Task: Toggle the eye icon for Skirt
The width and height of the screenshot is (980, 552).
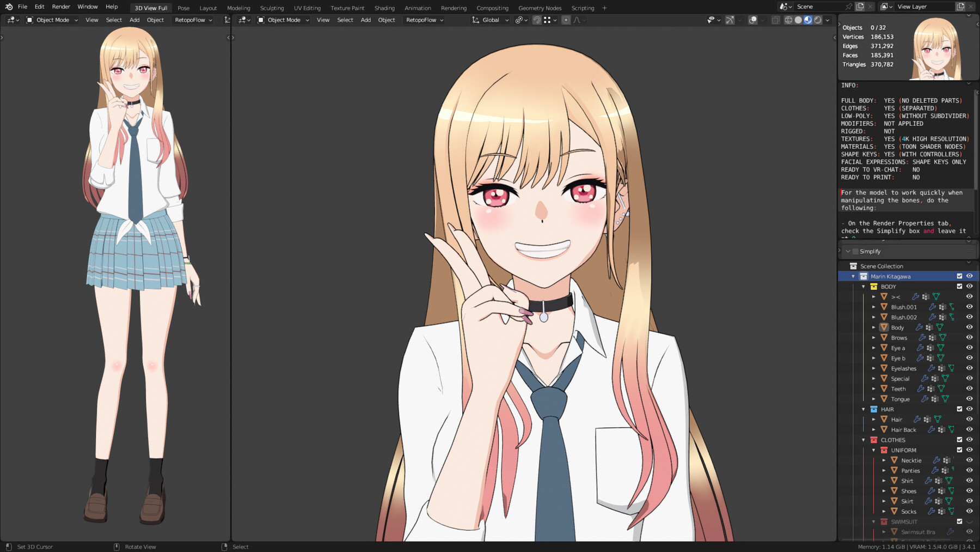Action: (970, 501)
